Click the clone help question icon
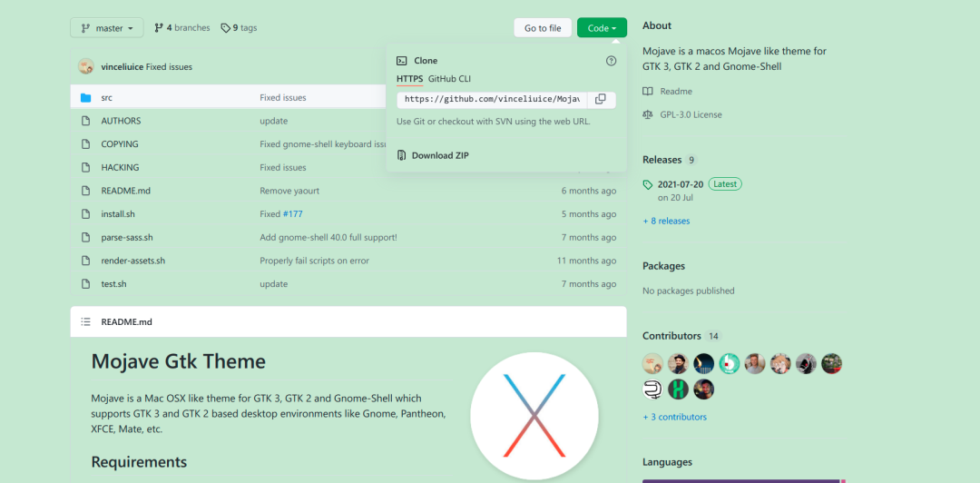This screenshot has height=483, width=980. coord(612,61)
